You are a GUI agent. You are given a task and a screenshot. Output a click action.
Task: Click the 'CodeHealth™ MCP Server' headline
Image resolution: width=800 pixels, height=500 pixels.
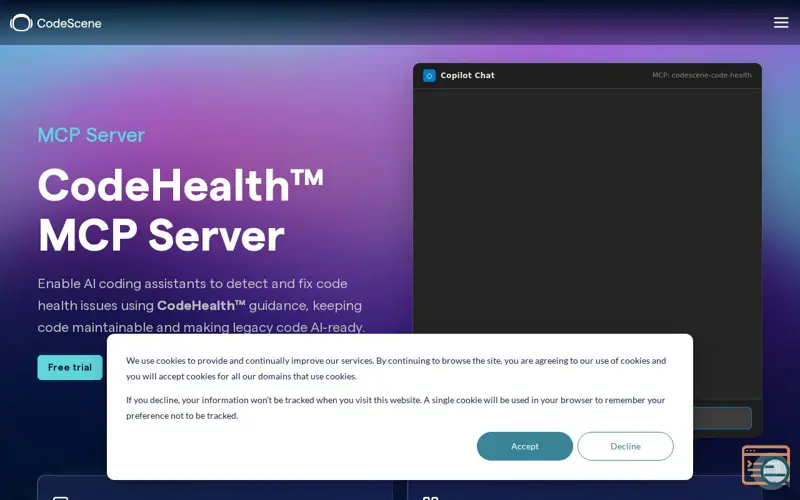tap(181, 210)
